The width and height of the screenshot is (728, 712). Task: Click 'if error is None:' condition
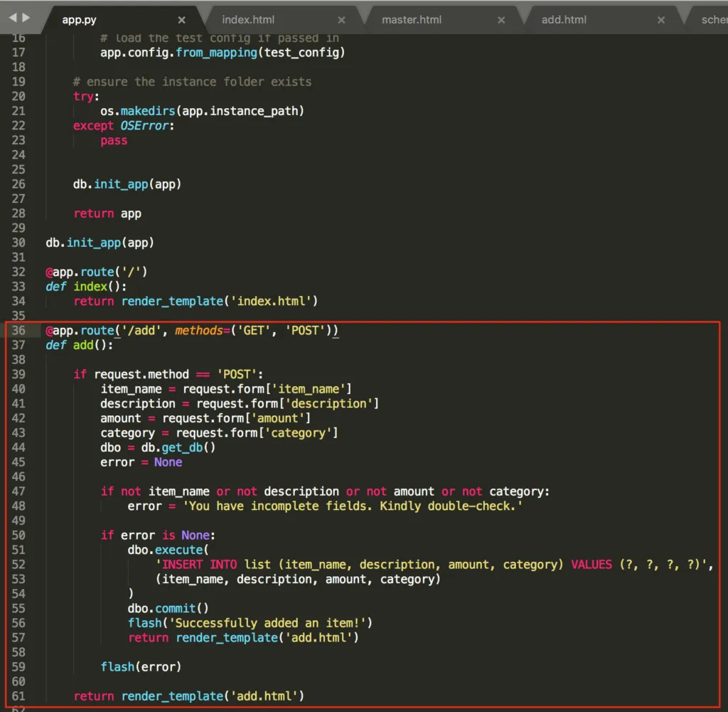click(x=158, y=535)
